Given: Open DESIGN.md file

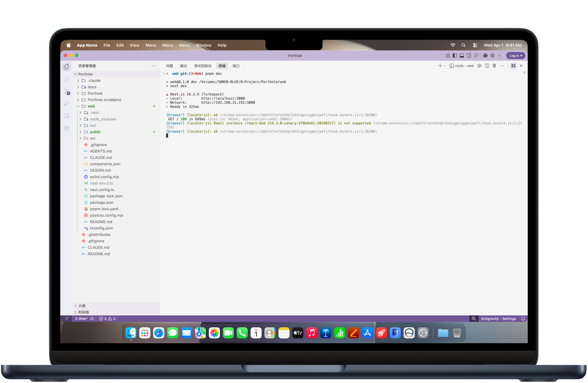Looking at the screenshot, I should click(116, 170).
